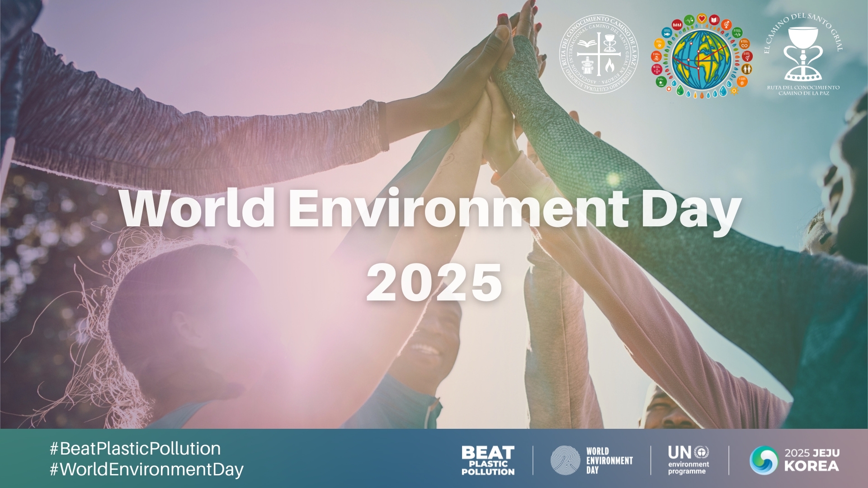Image resolution: width=868 pixels, height=488 pixels.
Task: Click the sun icon below the globe
Action: point(734,90)
